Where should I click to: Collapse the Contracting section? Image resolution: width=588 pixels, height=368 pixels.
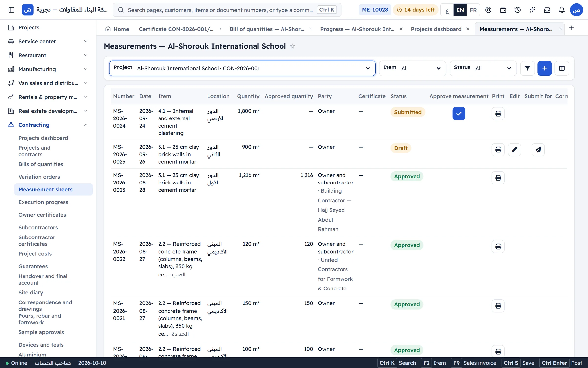pos(48,125)
